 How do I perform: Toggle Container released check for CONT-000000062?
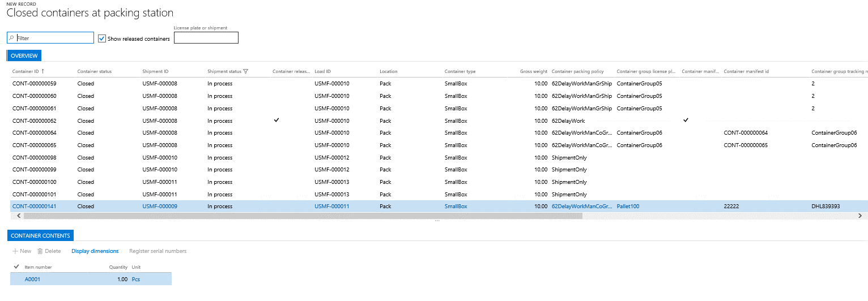(276, 121)
